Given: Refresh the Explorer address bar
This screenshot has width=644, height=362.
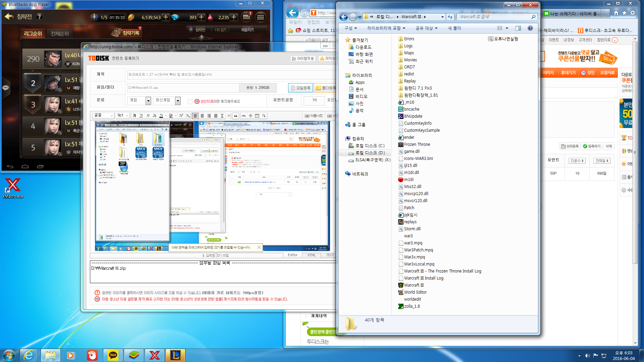Looking at the screenshot, I should point(450,17).
